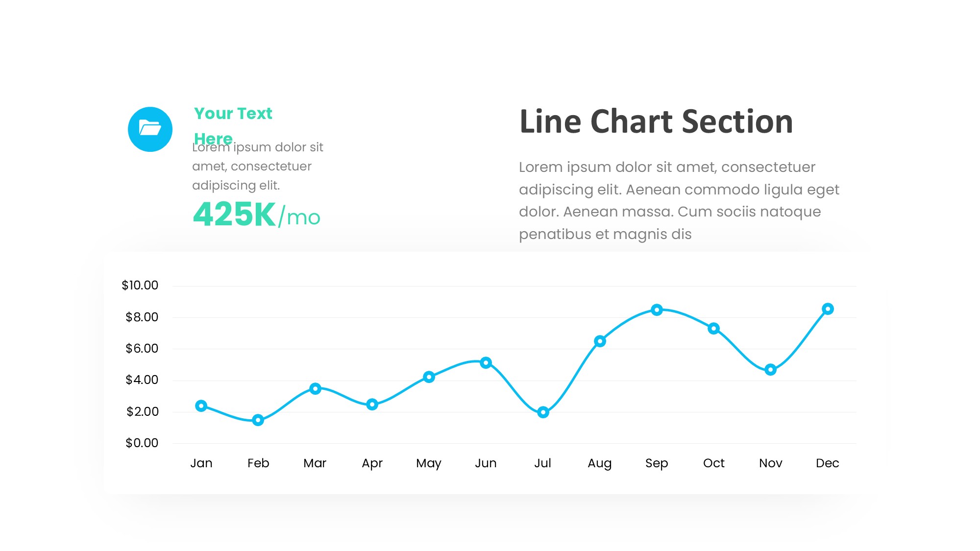Select the Jan data point marker
This screenshot has width=980, height=551.
201,406
